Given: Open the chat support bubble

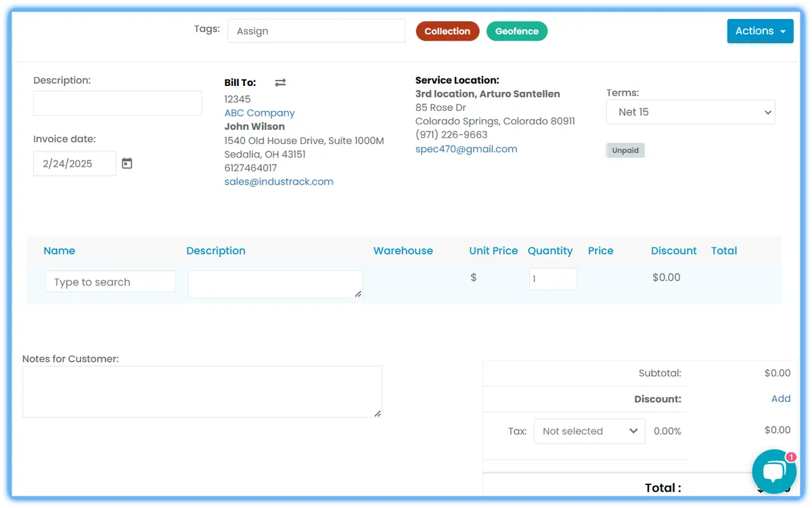Looking at the screenshot, I should coord(774,471).
